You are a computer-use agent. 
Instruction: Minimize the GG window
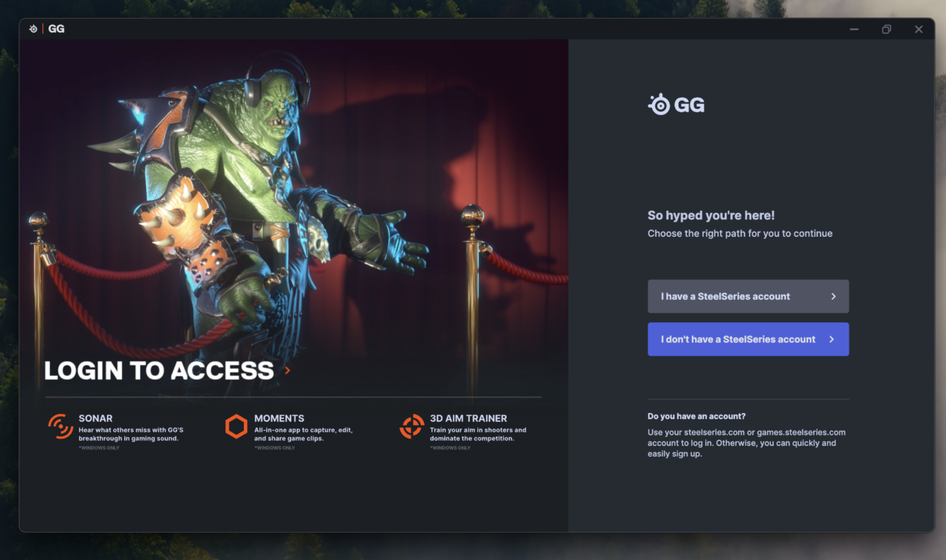pyautogui.click(x=854, y=29)
